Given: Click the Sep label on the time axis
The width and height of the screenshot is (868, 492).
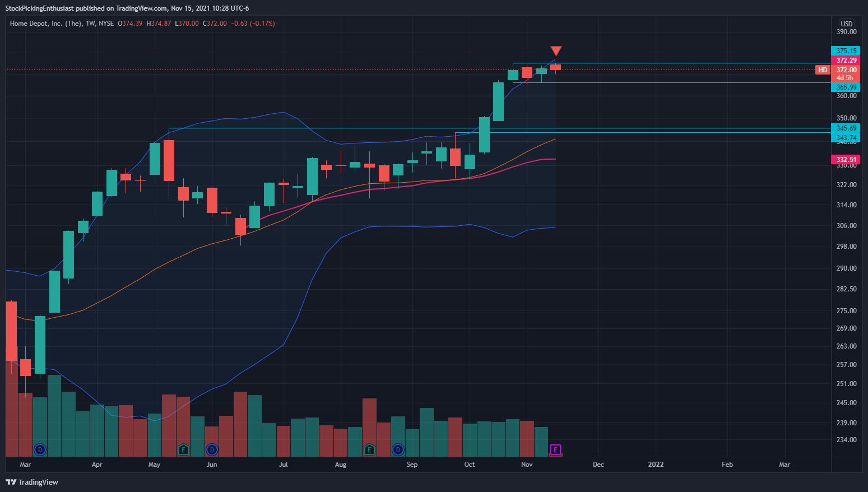Looking at the screenshot, I should click(412, 465).
